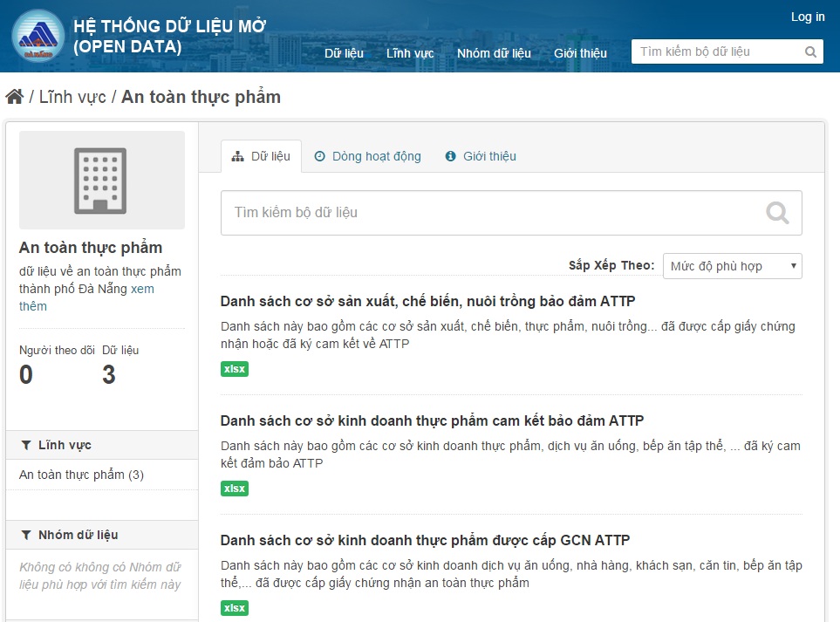
Task: Click the large dataset search magnifier icon
Action: (x=777, y=213)
